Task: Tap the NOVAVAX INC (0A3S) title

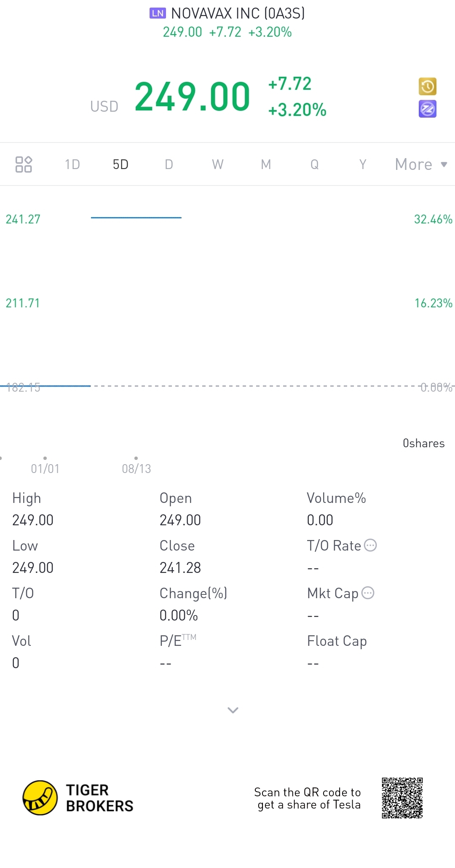Action: pos(238,13)
